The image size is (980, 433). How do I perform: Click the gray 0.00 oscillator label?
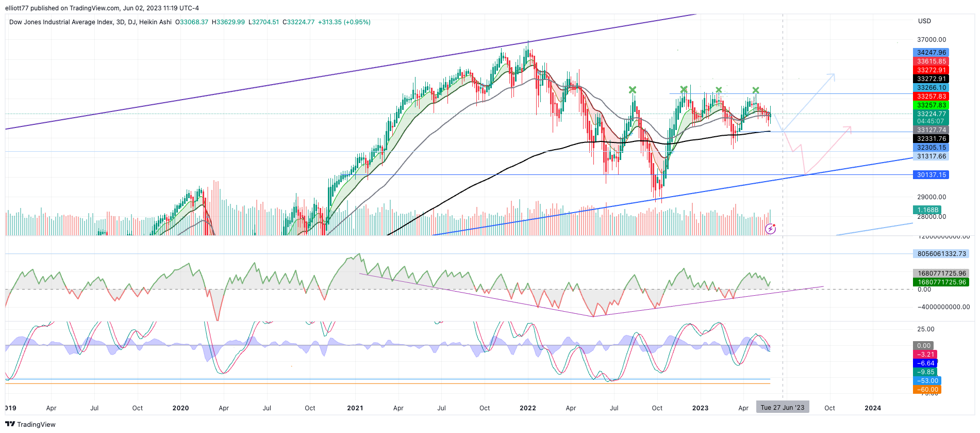click(923, 346)
